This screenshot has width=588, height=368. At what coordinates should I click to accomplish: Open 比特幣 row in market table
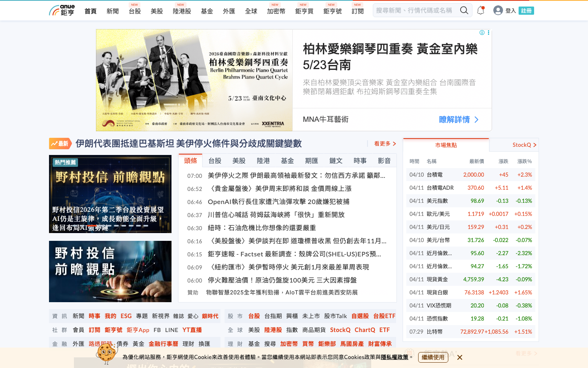point(471,332)
